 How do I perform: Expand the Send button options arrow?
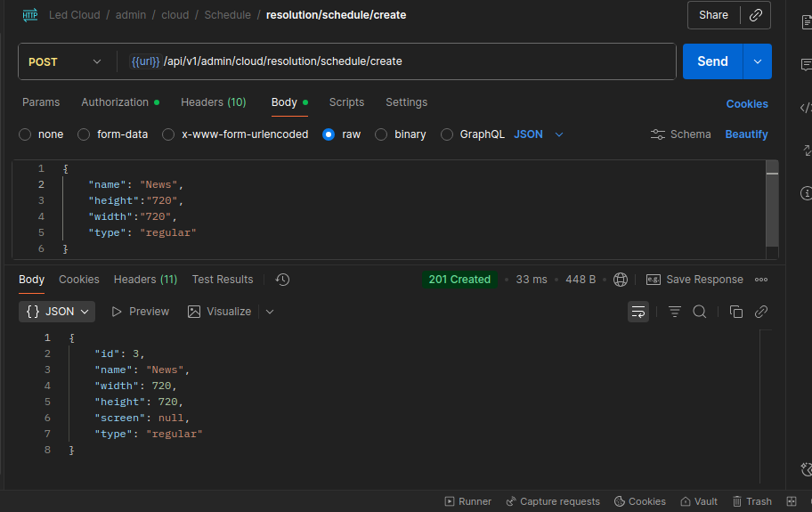click(x=758, y=61)
